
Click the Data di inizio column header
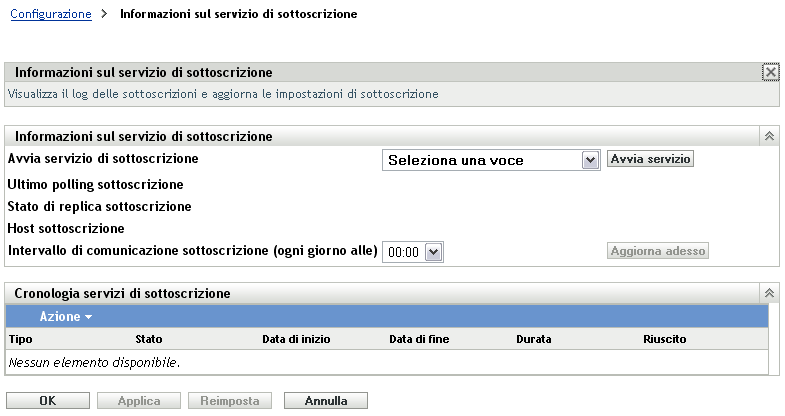click(296, 340)
